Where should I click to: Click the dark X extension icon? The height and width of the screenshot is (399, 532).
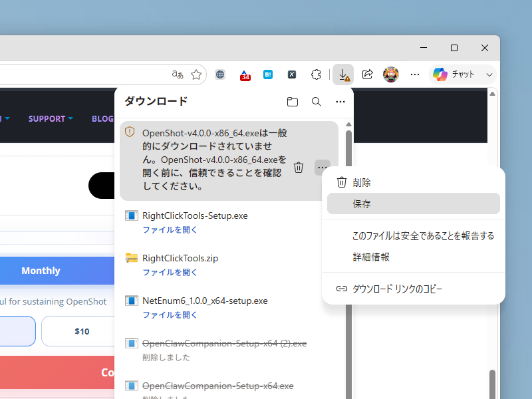[x=292, y=74]
